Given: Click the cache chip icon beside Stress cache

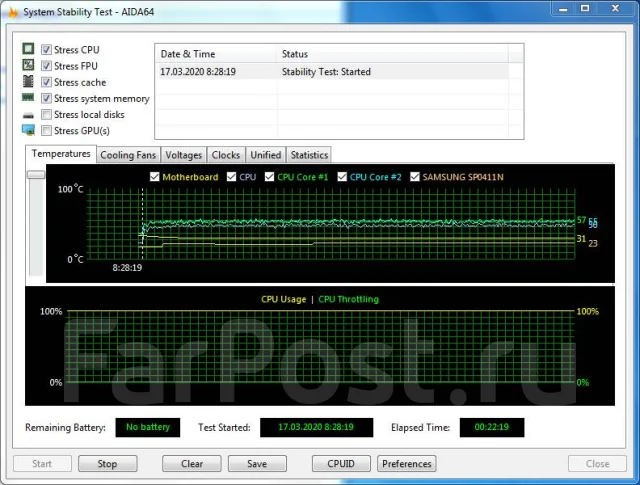Looking at the screenshot, I should click(28, 81).
